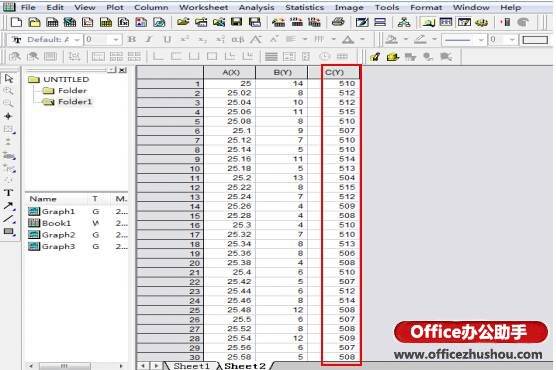Select the Arrow tool in the left toolbar
Screen dimensions: 556x370
click(8, 206)
